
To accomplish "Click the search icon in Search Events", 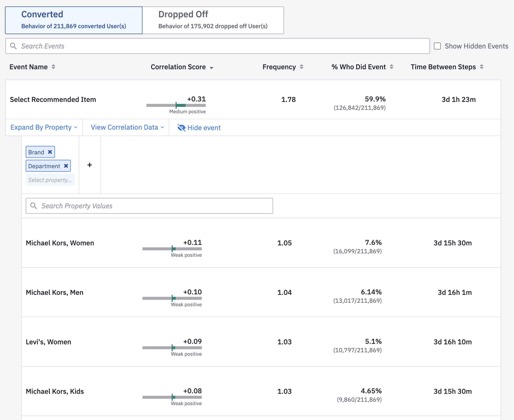I will click(14, 46).
